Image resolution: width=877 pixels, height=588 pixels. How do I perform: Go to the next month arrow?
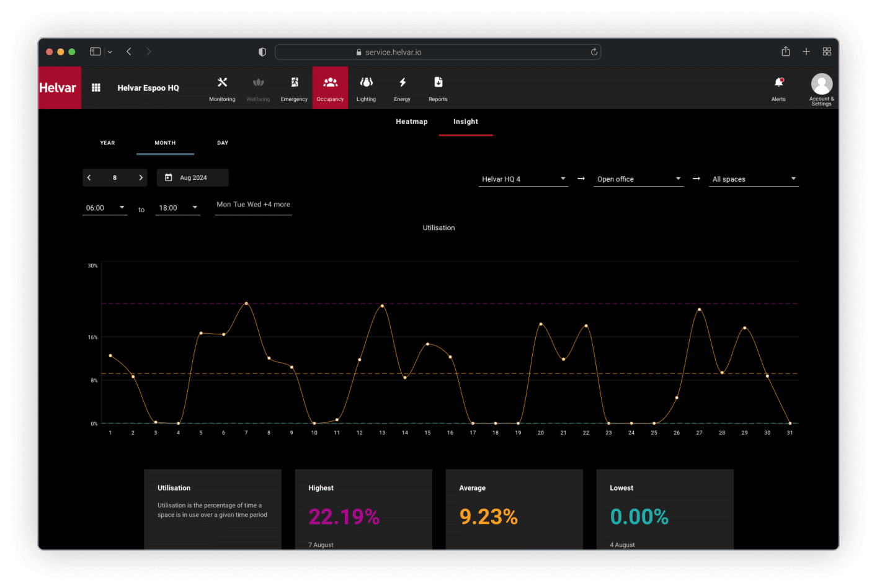point(141,178)
